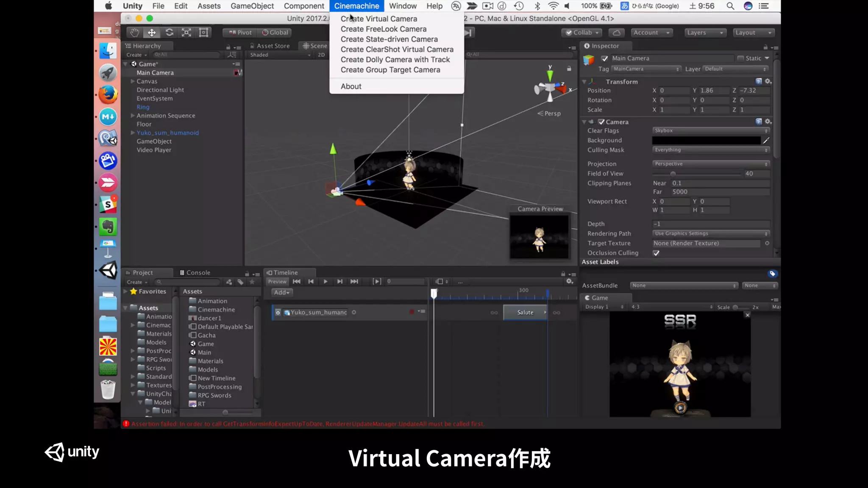Image resolution: width=868 pixels, height=488 pixels.
Task: Click the record button on Yuko track
Action: 412,312
